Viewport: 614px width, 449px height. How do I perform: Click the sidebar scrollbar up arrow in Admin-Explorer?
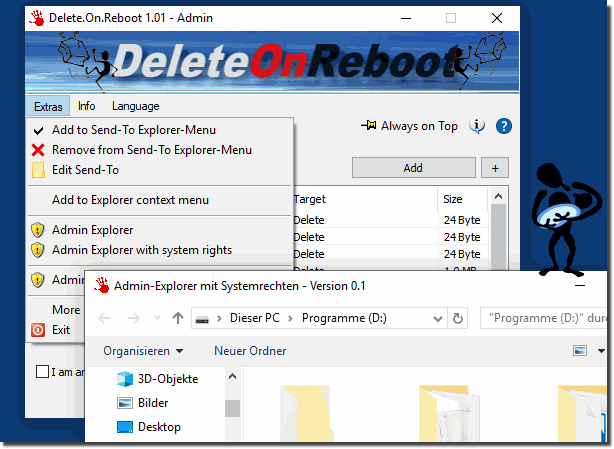pos(232,377)
